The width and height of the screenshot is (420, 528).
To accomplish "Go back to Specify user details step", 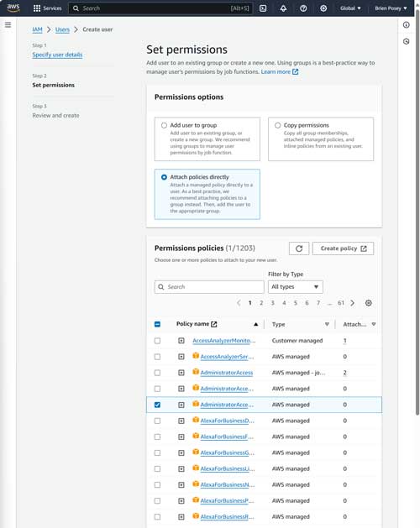I will point(57,55).
